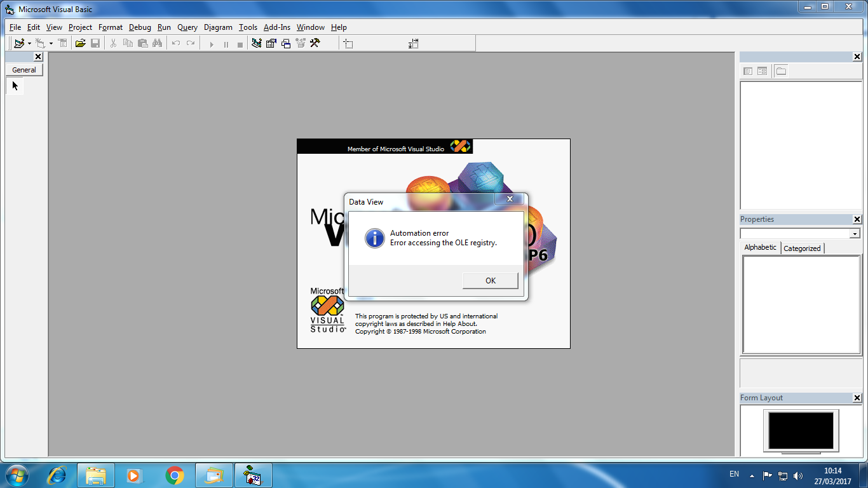The height and width of the screenshot is (488, 868).
Task: Close the toolbox panel
Action: [38, 57]
